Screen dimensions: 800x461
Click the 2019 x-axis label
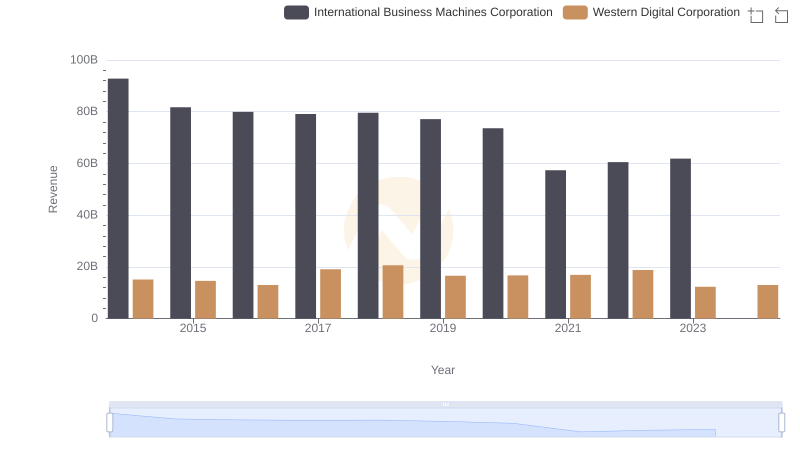(x=443, y=328)
